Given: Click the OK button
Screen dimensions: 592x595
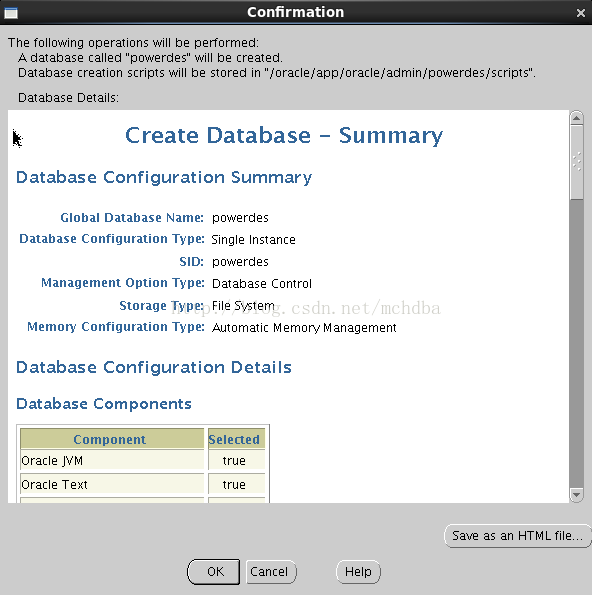Looking at the screenshot, I should click(213, 571).
